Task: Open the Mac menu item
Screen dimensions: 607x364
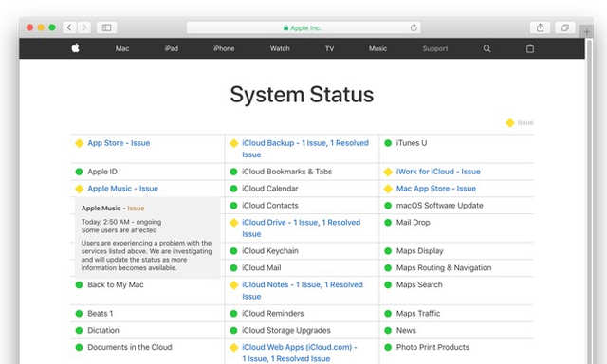Action: (122, 48)
